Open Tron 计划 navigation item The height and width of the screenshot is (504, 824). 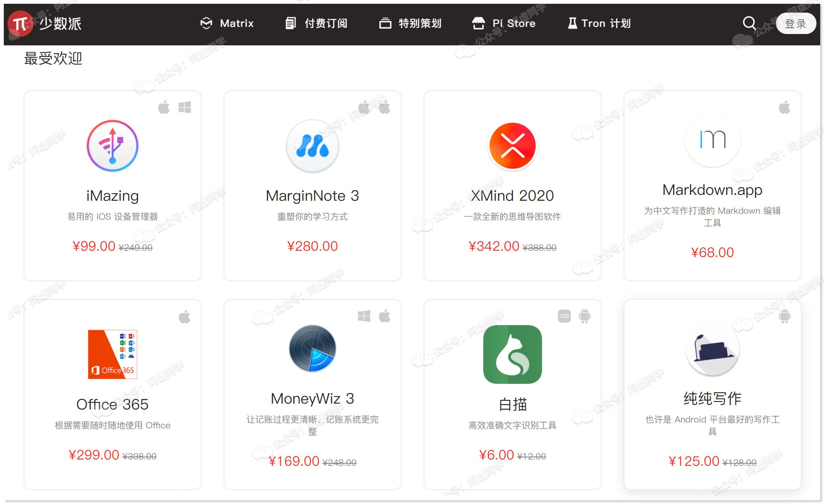[x=599, y=24]
